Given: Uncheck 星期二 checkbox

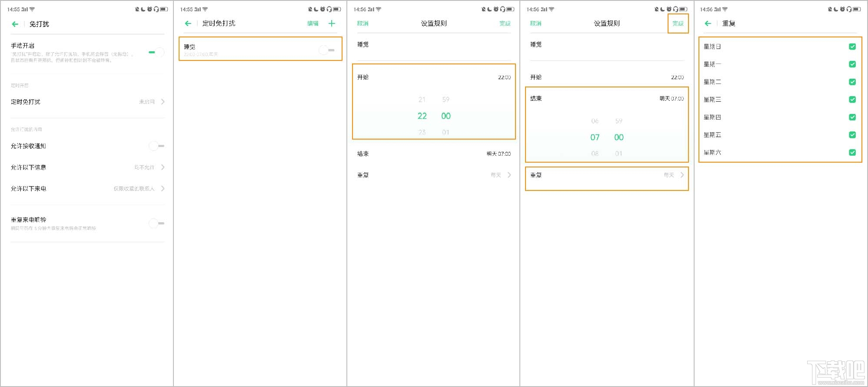Looking at the screenshot, I should click(x=852, y=82).
